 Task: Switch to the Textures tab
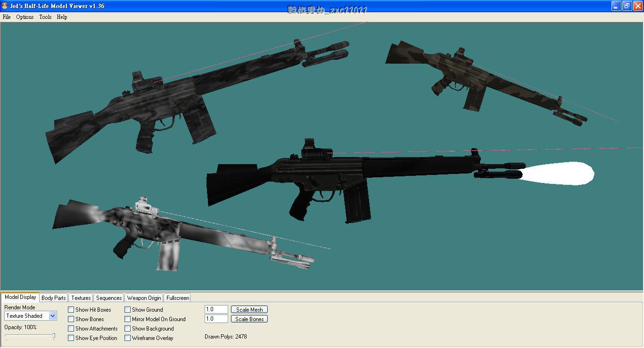coord(81,298)
